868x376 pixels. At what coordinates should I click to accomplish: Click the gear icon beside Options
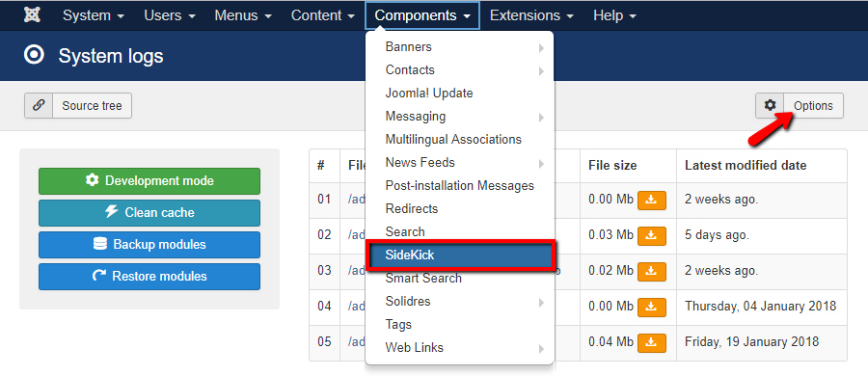point(770,105)
